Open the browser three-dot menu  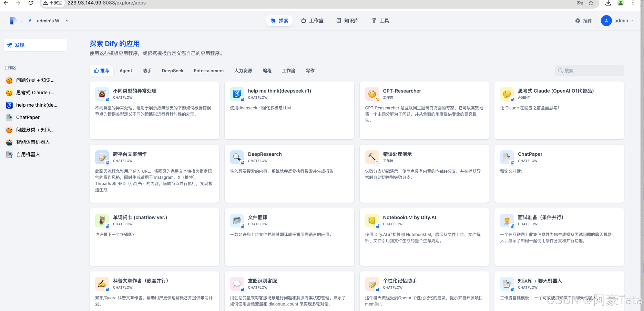(633, 3)
